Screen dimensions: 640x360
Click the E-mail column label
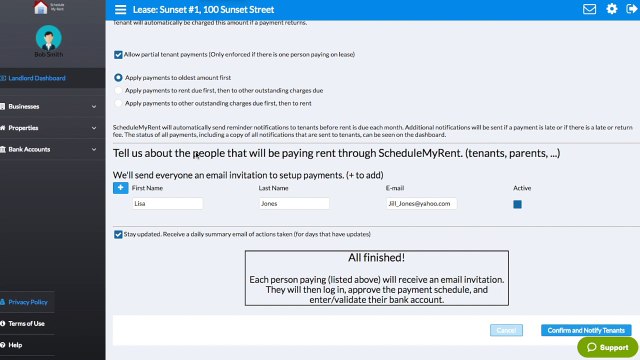(x=395, y=188)
